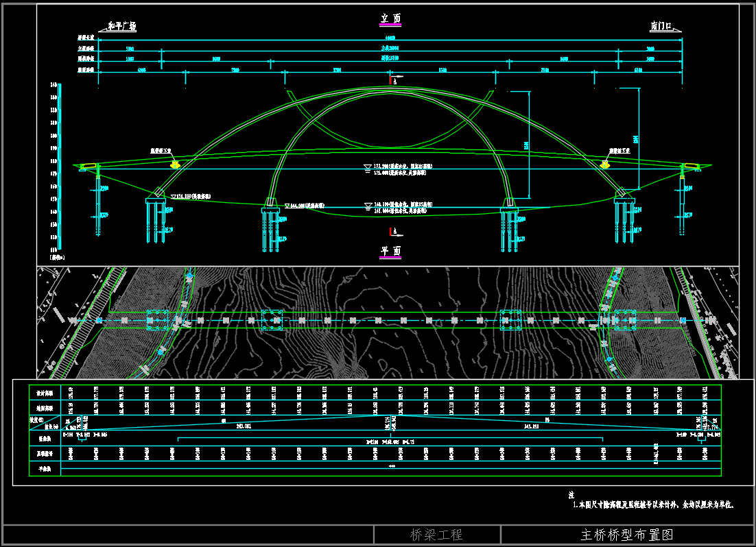
Task: Click the dashed pier footprint at plan far left
Action: pos(157,319)
